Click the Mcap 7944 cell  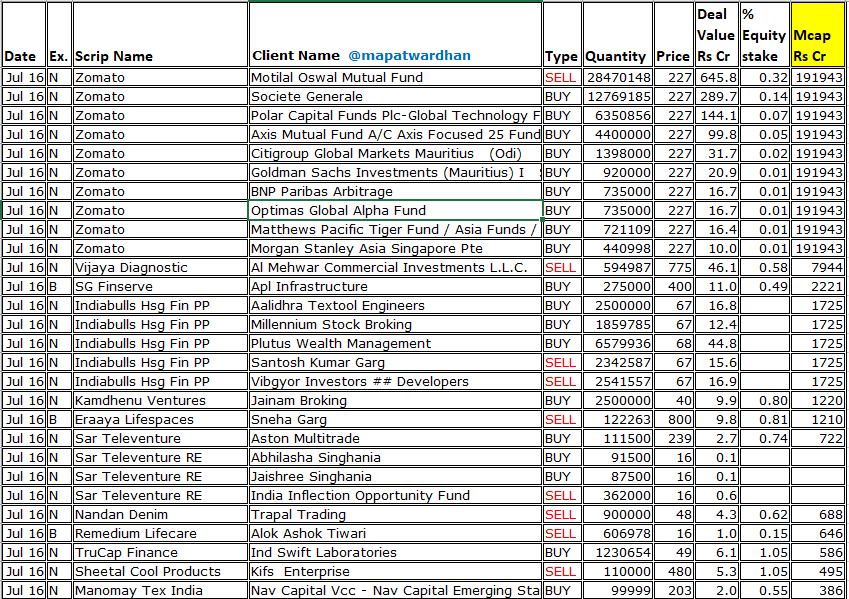[818, 268]
